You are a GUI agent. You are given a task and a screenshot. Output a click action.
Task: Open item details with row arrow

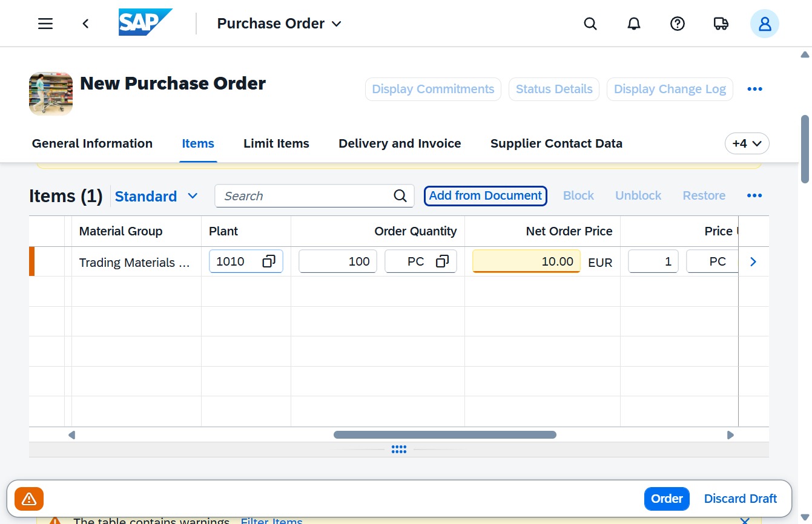coord(753,261)
